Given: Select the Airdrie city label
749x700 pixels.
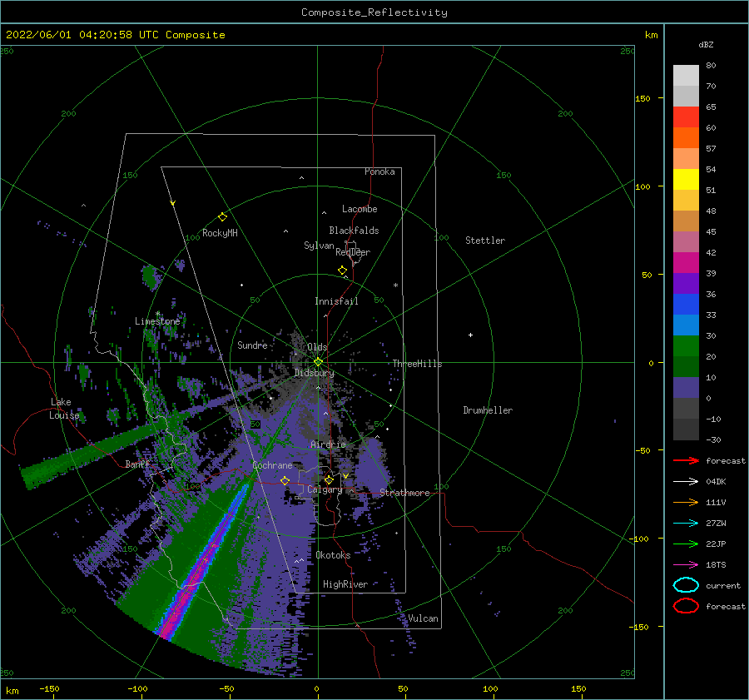Looking at the screenshot, I should 328,444.
